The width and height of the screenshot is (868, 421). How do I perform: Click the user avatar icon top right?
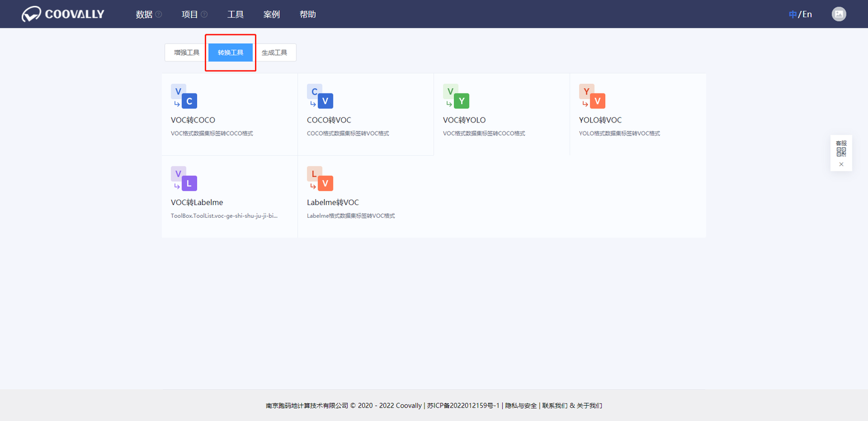(x=839, y=13)
